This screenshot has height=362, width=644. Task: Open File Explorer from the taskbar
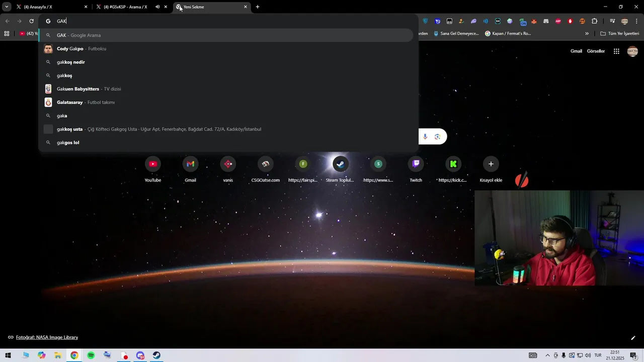58,355
